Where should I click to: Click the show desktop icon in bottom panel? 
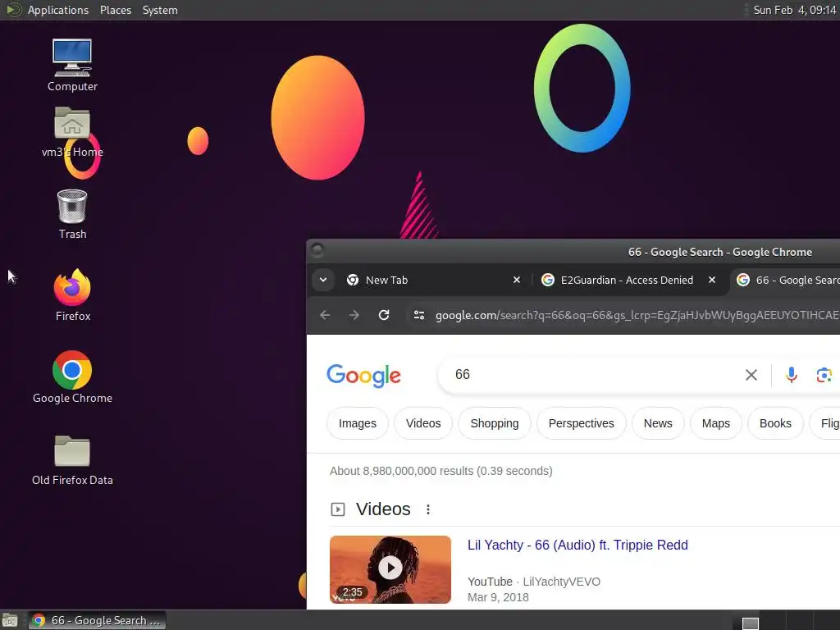coord(10,621)
